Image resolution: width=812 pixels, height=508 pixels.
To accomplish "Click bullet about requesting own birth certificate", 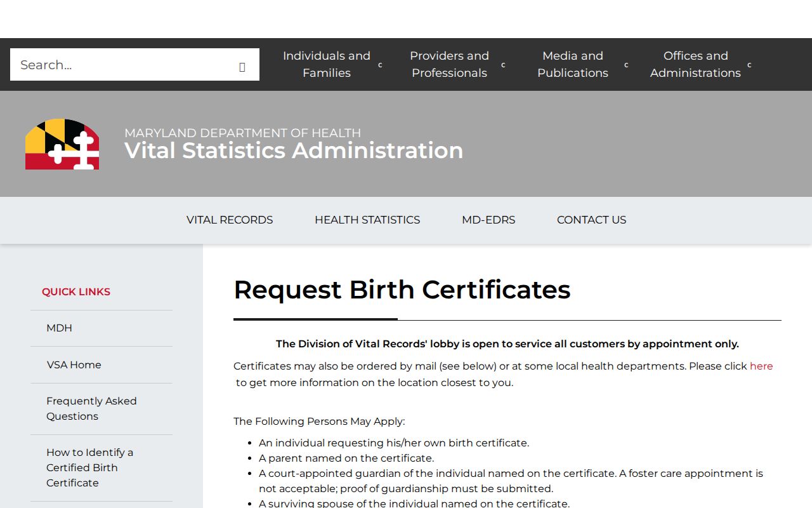I will coord(394,443).
